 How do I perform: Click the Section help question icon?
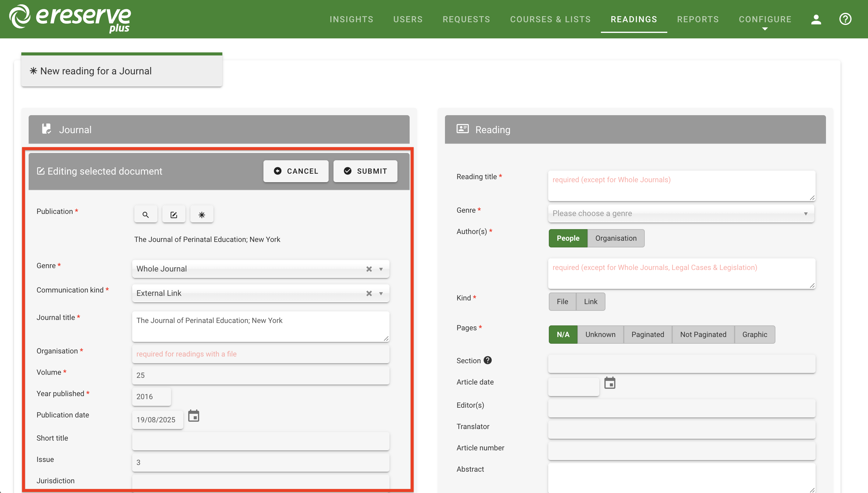(x=487, y=360)
